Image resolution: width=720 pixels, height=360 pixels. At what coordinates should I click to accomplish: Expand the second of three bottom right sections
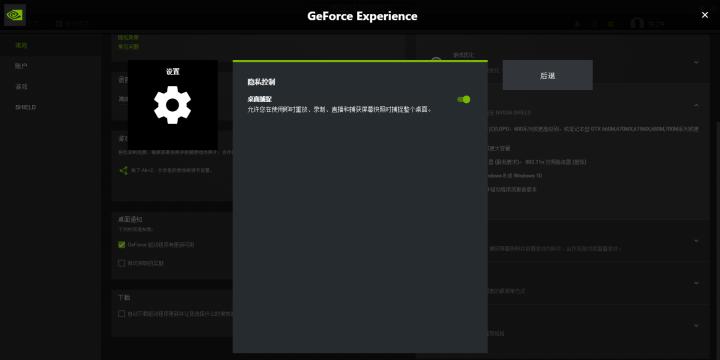point(696,283)
